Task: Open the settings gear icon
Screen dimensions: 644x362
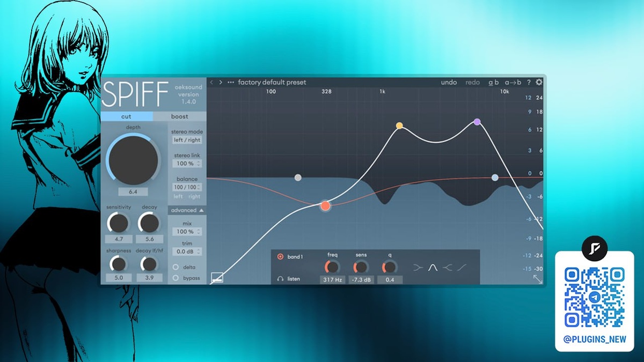Action: tap(539, 83)
